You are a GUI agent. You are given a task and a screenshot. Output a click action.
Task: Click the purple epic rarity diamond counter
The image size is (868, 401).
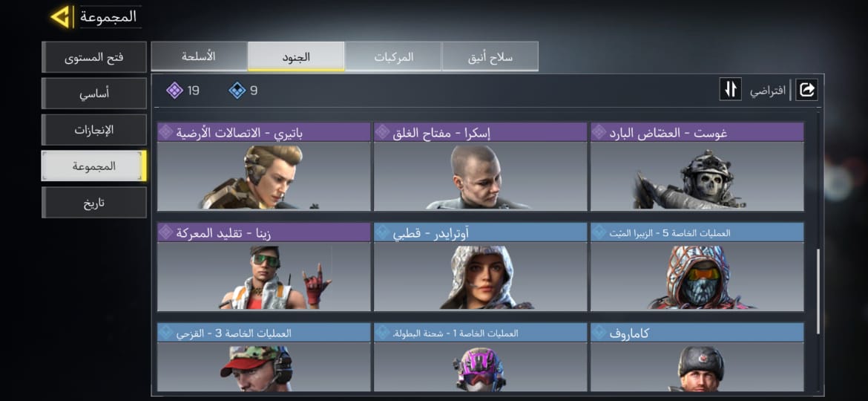(x=183, y=91)
